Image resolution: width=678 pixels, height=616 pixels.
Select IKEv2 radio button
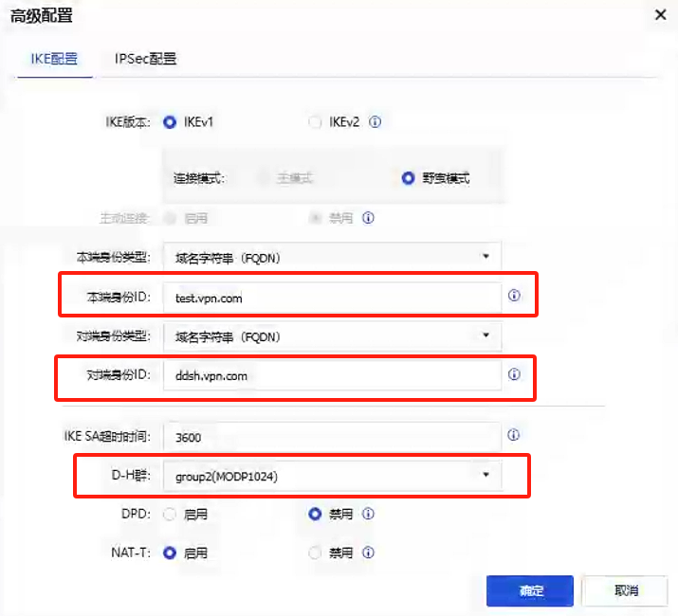[315, 122]
